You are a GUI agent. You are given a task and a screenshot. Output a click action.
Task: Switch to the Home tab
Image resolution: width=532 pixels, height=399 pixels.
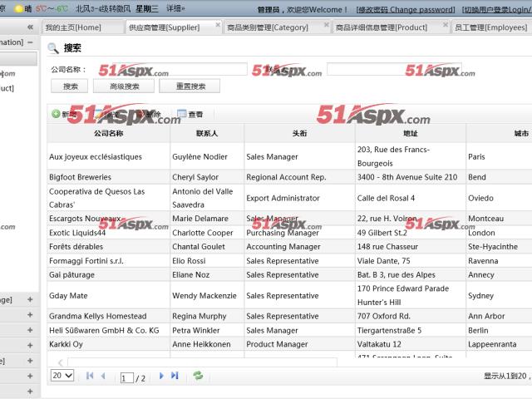pyautogui.click(x=71, y=27)
